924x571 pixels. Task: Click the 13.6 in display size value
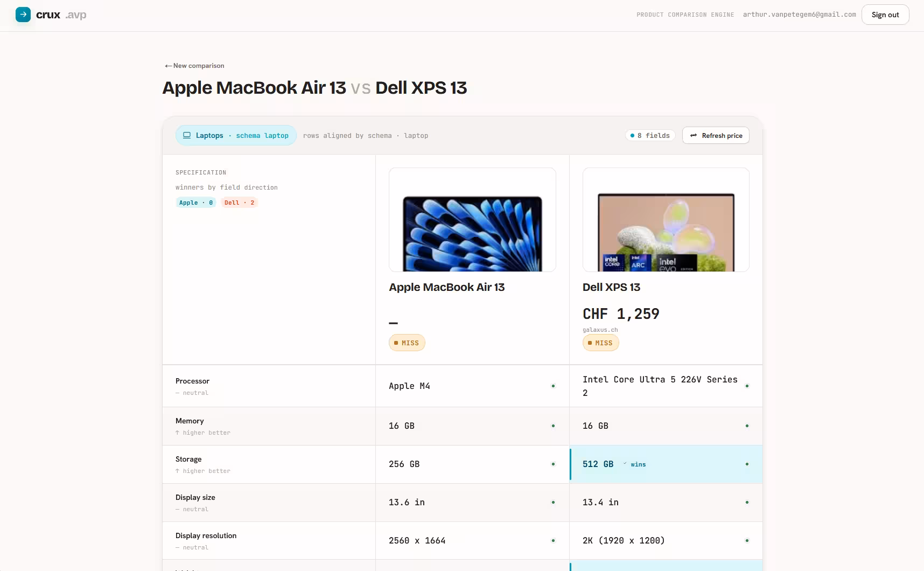[x=407, y=502]
